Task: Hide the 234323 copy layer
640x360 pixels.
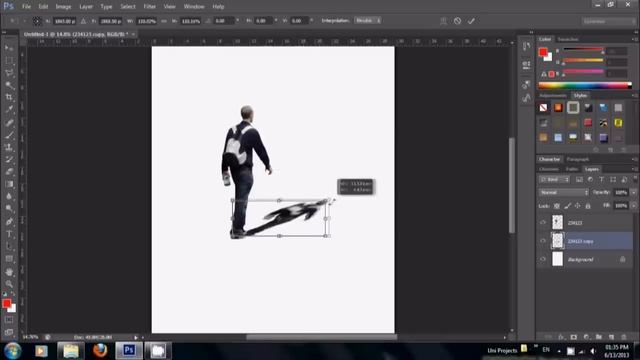Action: pyautogui.click(x=543, y=241)
